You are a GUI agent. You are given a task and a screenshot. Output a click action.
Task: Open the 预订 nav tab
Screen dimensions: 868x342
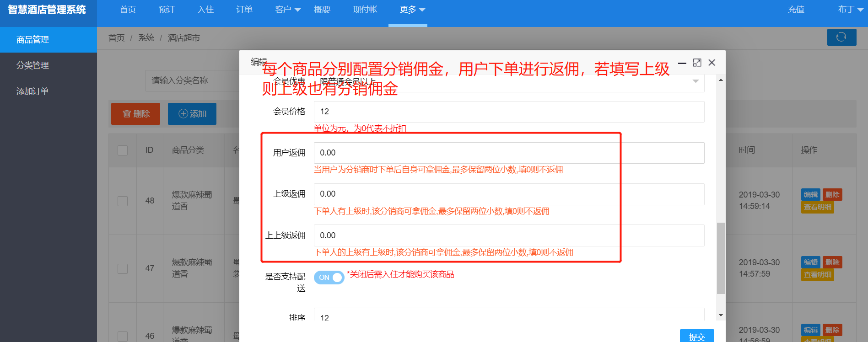coord(167,10)
